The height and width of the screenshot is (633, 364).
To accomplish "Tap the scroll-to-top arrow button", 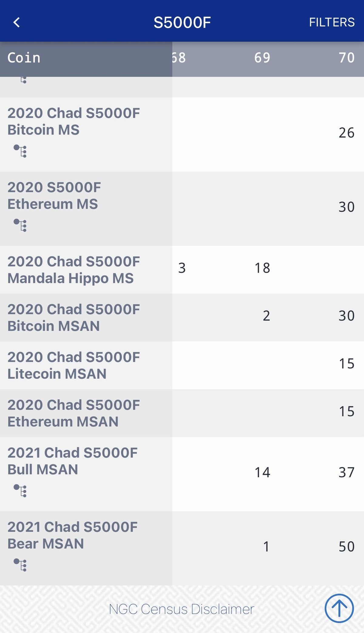I will coord(339,608).
